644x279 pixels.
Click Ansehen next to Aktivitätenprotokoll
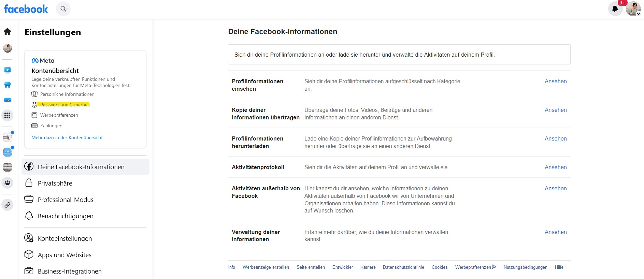555,167
